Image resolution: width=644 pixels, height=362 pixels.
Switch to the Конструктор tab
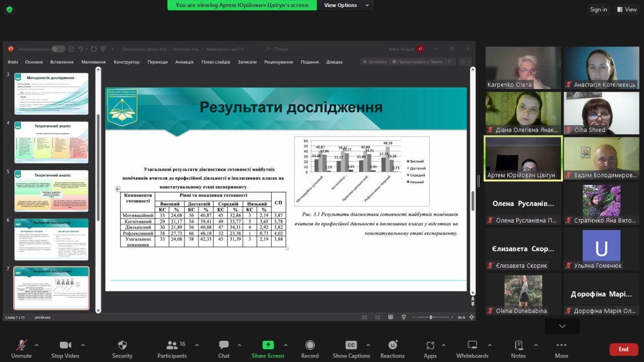[126, 62]
